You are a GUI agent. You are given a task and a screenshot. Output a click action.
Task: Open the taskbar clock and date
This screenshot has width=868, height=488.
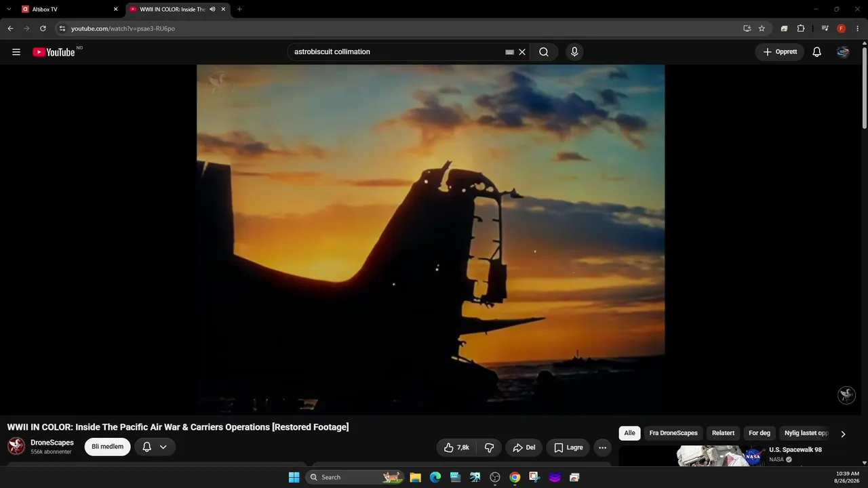click(848, 477)
